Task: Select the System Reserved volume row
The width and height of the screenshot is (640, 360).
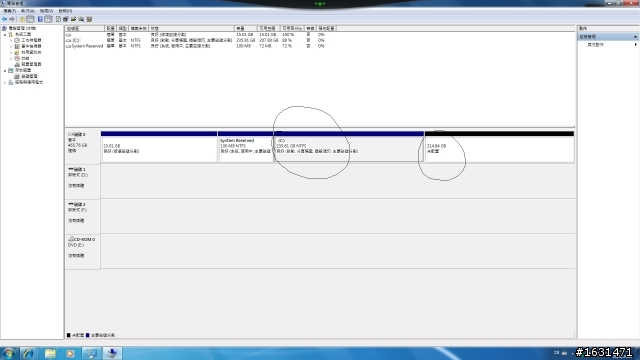Action: [x=196, y=46]
